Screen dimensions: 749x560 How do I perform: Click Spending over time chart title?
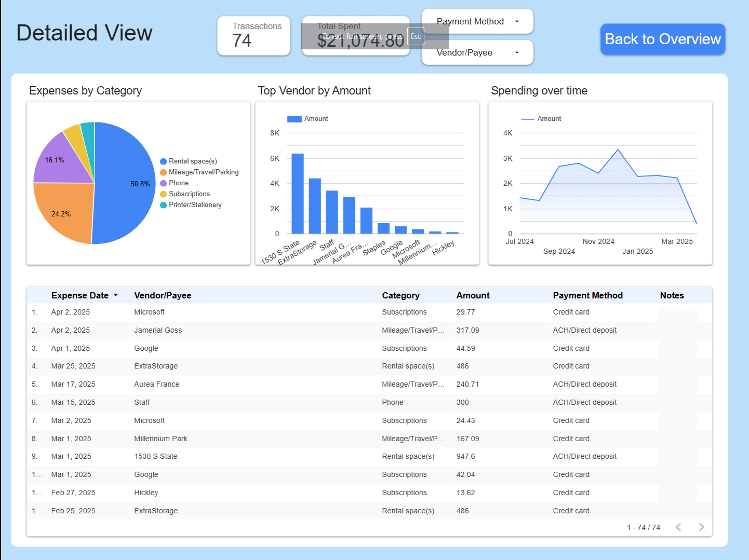point(539,91)
